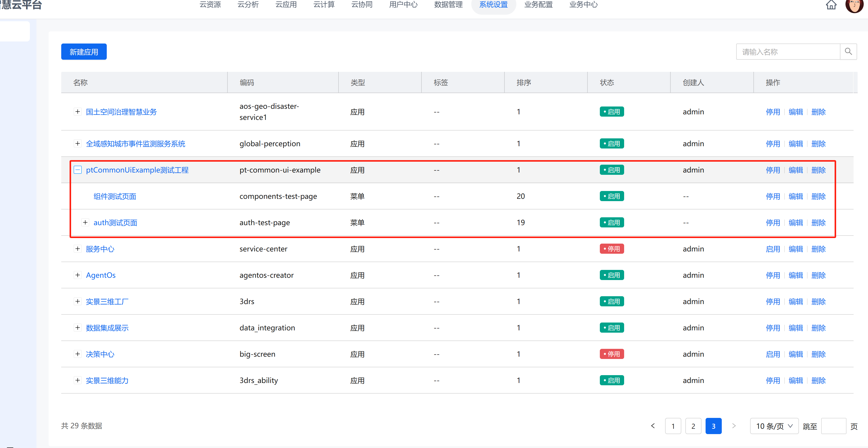Collapse the ptCommonUiExample测试工程 row
Image resolution: width=868 pixels, height=448 pixels.
(77, 170)
